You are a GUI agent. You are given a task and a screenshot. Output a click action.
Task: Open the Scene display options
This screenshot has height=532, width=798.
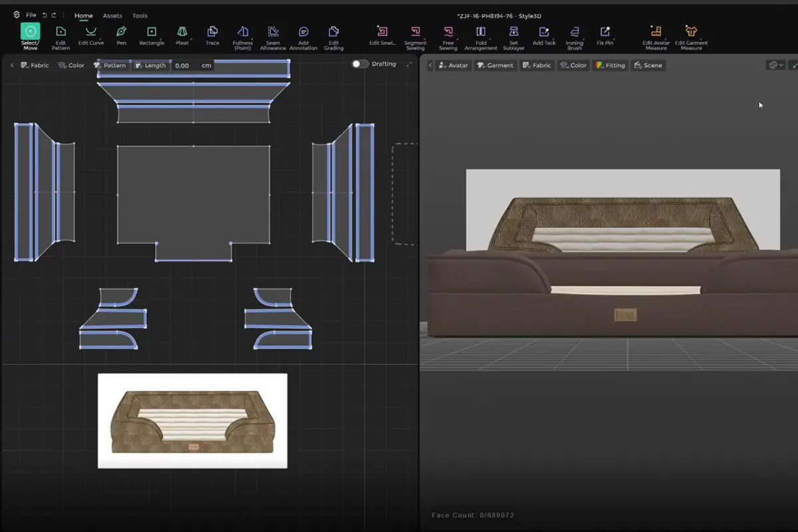pos(648,65)
